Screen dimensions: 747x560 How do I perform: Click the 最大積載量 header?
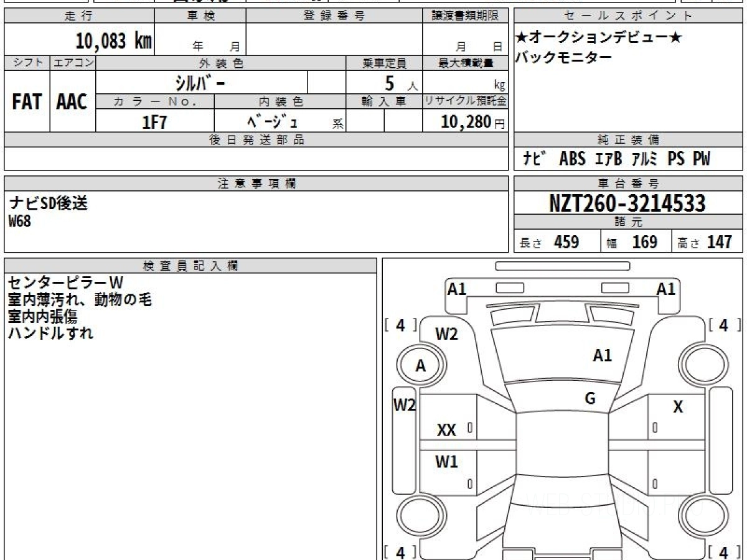(x=466, y=63)
